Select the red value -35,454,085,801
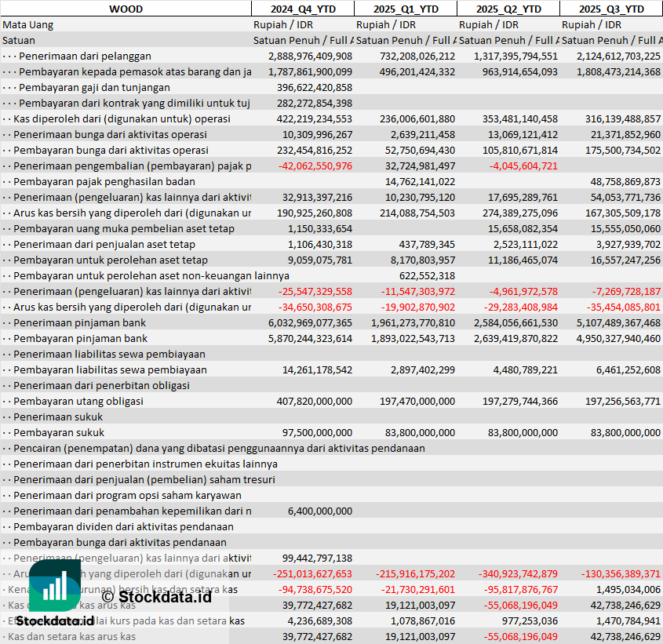The width and height of the screenshot is (663, 644). tap(623, 307)
